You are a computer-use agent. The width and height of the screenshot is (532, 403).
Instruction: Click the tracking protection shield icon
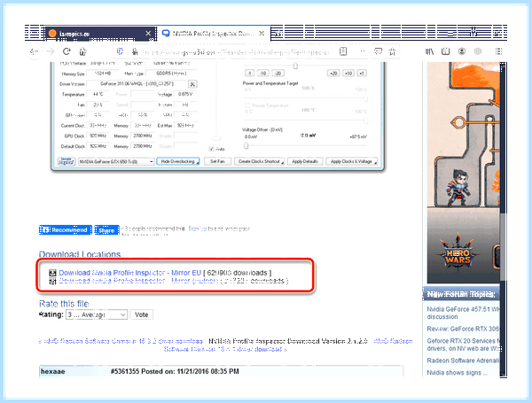coord(120,51)
